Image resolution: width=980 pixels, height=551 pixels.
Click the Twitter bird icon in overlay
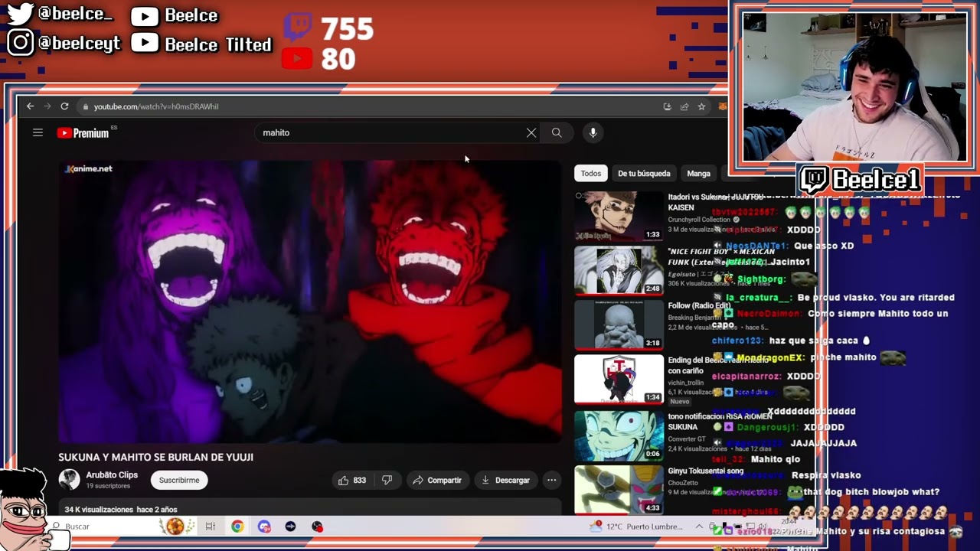click(x=20, y=15)
